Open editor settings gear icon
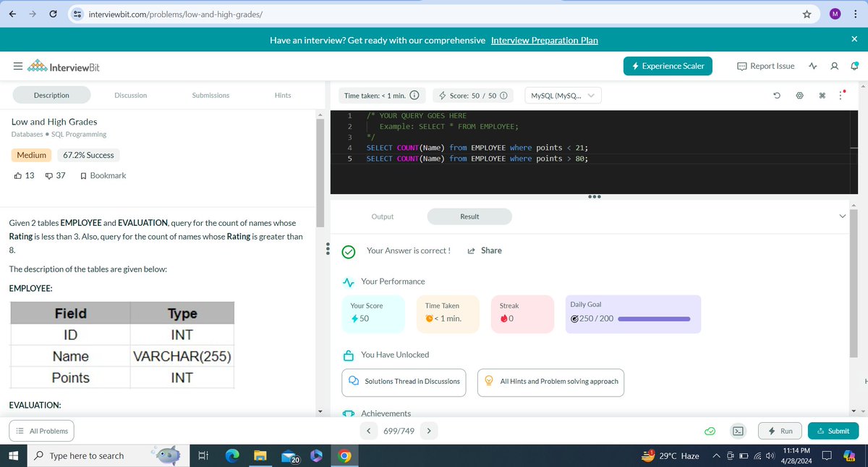The height and width of the screenshot is (467, 868). click(x=800, y=96)
